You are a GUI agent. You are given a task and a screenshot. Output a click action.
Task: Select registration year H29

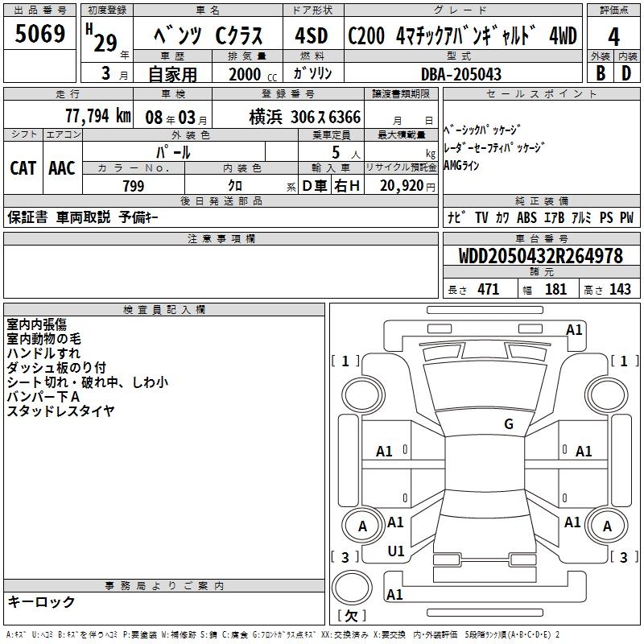pos(102,38)
